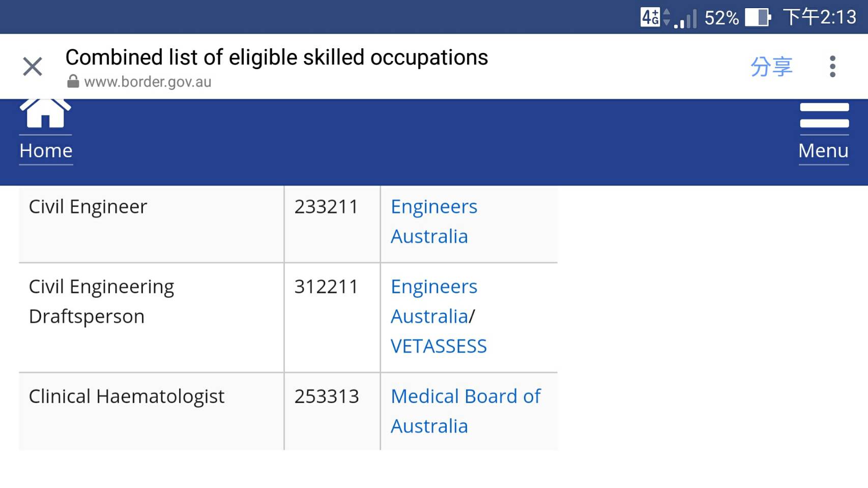This screenshot has width=868, height=488.
Task: Open the VETASSESS link
Action: (x=439, y=346)
